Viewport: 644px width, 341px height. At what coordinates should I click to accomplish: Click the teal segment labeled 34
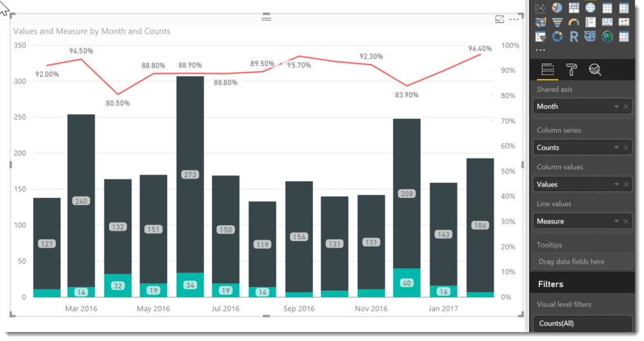pyautogui.click(x=190, y=285)
